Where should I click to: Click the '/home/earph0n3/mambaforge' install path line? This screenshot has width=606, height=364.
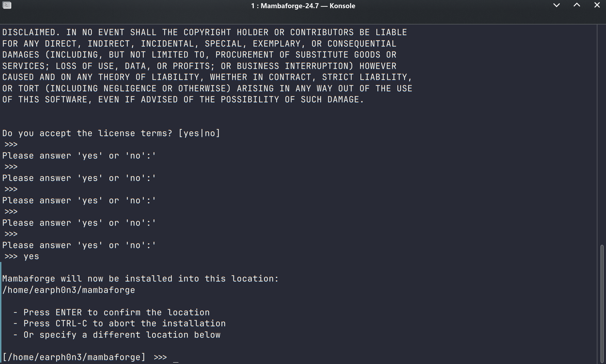(x=69, y=290)
